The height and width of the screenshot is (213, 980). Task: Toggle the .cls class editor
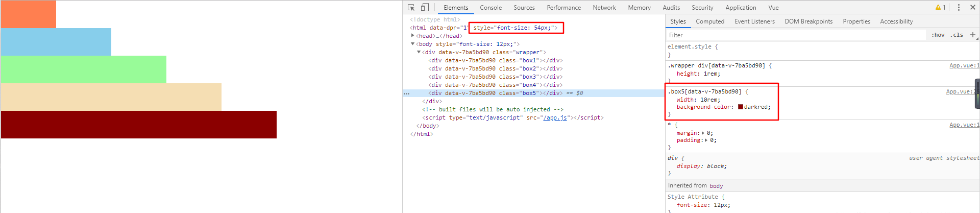click(957, 35)
